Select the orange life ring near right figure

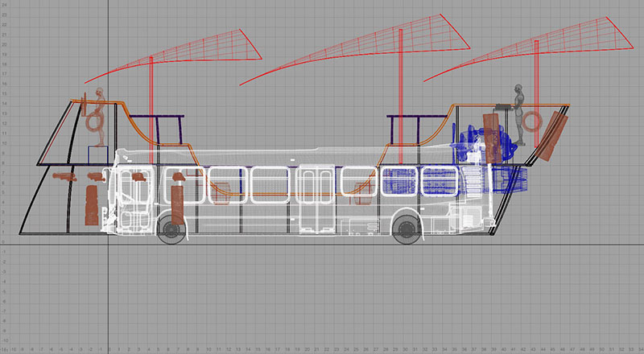coord(532,121)
